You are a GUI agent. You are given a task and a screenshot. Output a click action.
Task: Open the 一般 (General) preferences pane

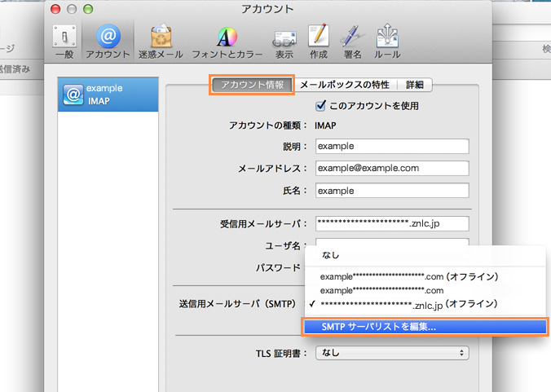click(x=64, y=42)
